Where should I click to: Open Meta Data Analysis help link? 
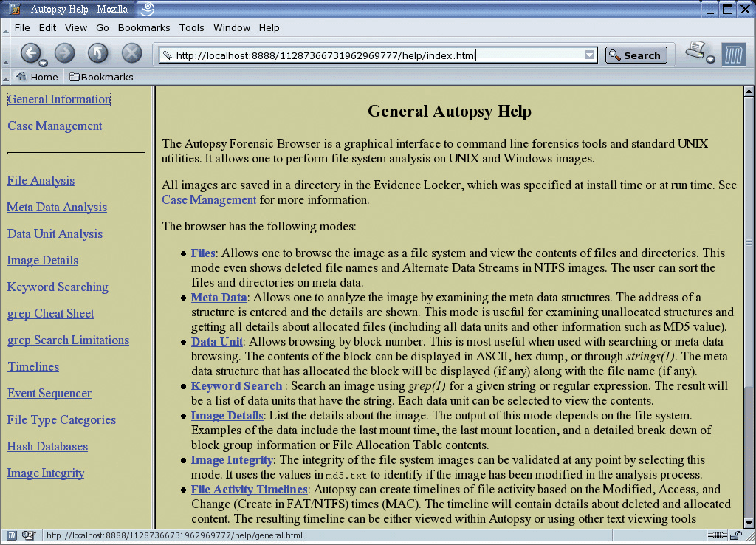pos(57,207)
